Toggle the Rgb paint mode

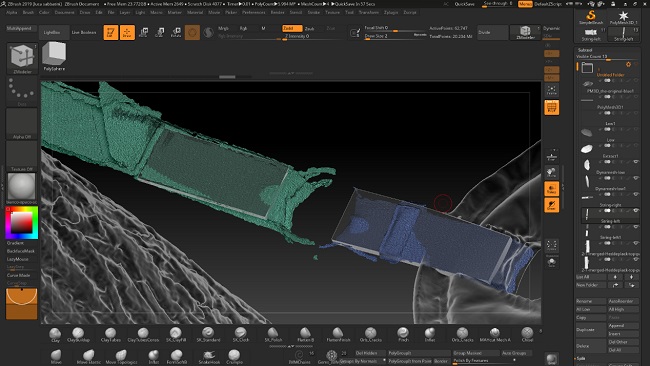243,28
